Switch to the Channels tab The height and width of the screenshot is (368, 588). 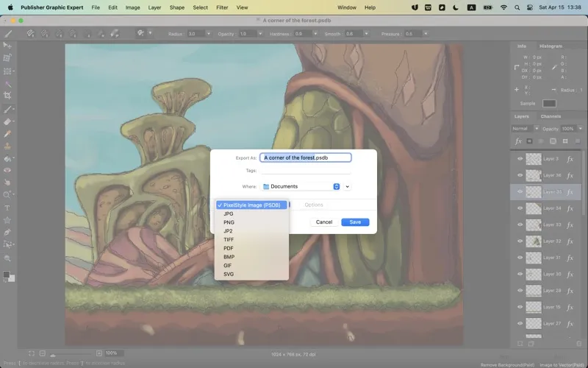(551, 116)
